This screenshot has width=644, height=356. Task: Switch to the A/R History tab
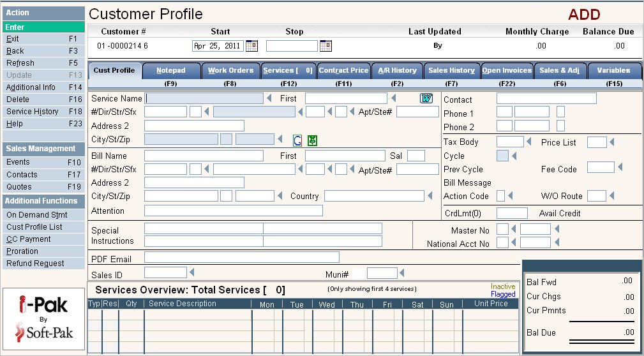(397, 71)
